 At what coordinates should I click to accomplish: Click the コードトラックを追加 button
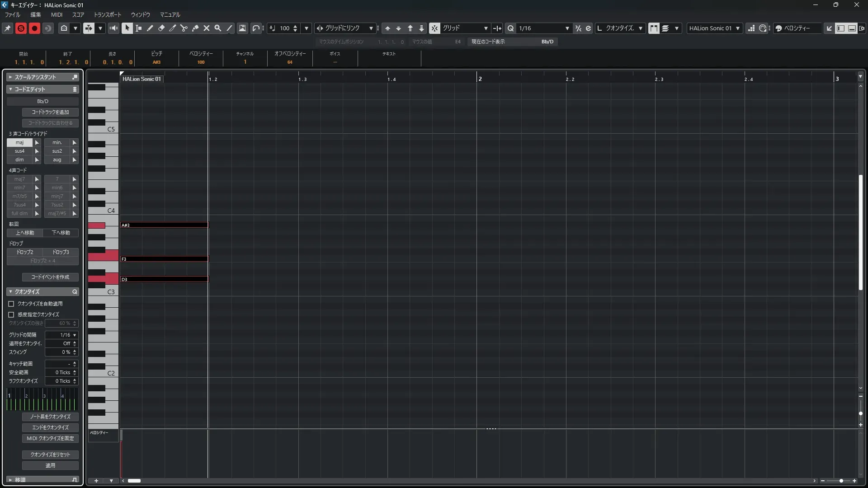(x=50, y=112)
